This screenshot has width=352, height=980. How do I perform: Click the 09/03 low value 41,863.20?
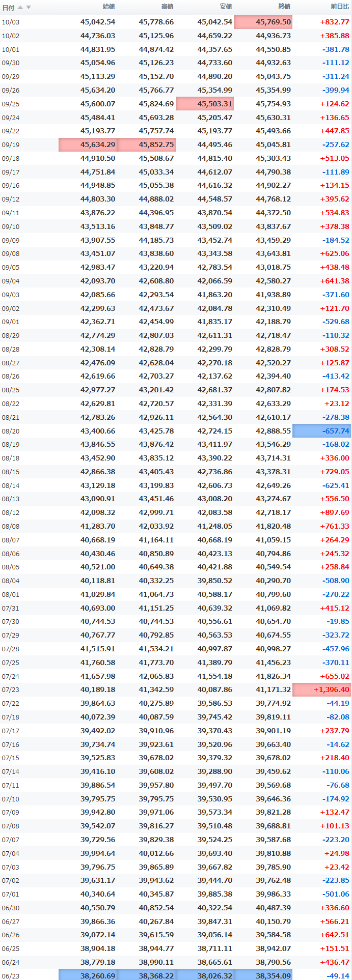pyautogui.click(x=215, y=295)
